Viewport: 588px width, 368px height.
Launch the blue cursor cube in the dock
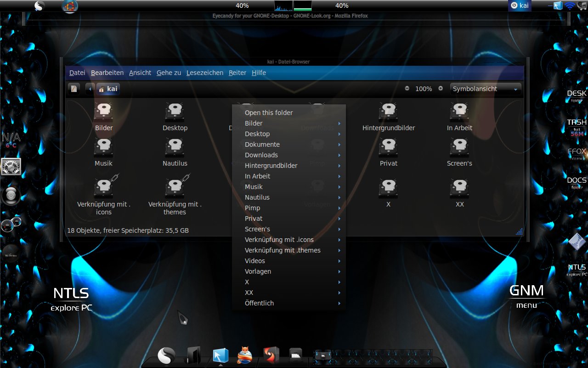tap(220, 356)
